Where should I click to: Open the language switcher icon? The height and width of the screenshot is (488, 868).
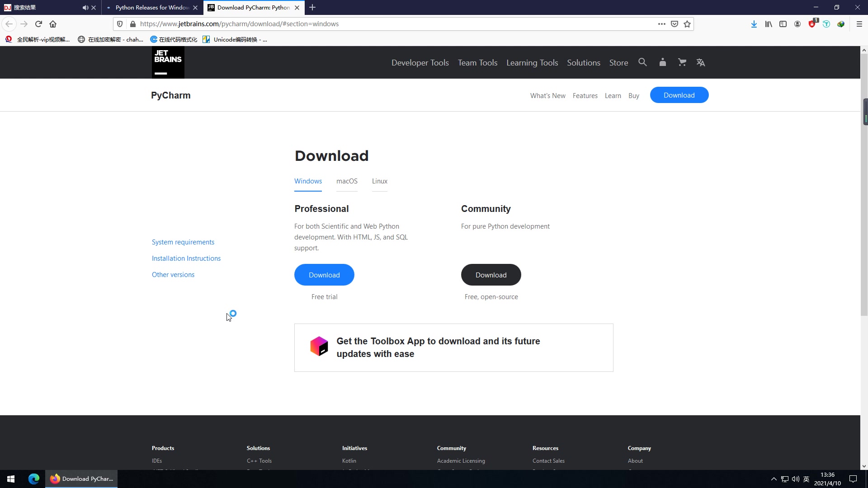coord(700,62)
